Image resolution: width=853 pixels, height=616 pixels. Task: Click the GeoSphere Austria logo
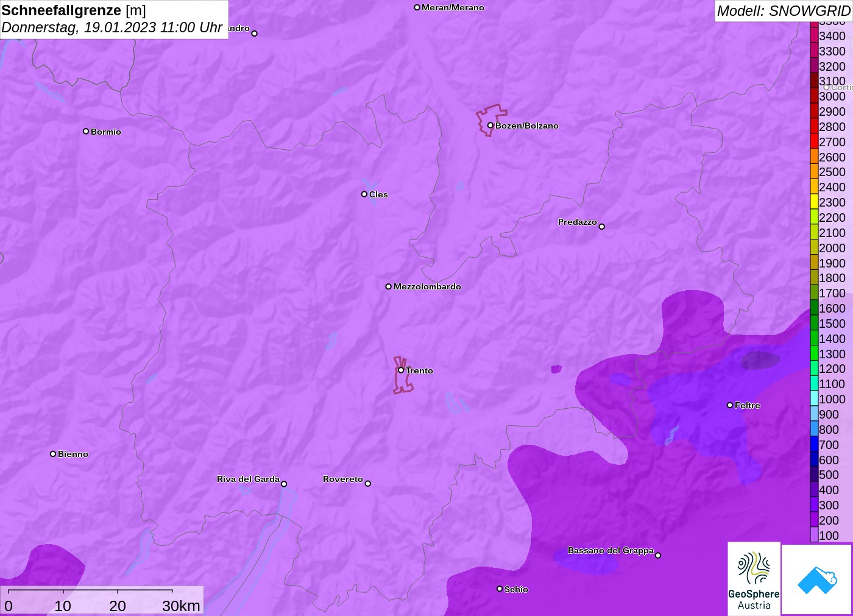754,578
